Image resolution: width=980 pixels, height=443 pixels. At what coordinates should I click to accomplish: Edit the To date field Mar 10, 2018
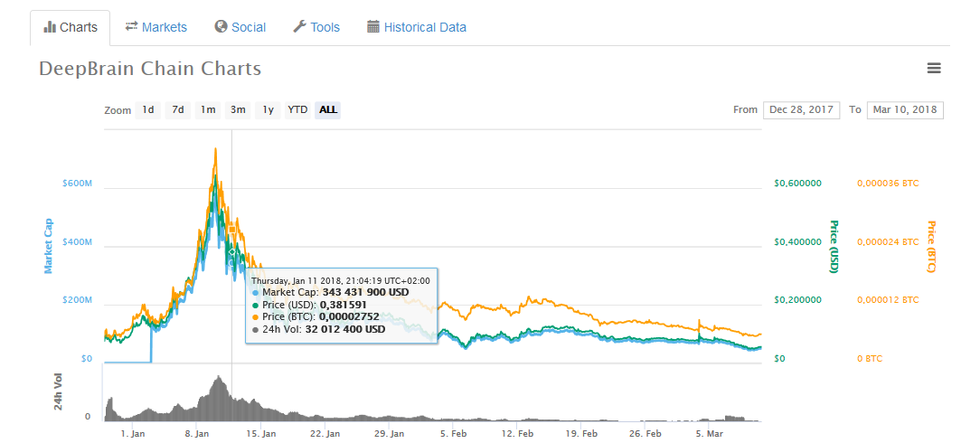tap(905, 109)
